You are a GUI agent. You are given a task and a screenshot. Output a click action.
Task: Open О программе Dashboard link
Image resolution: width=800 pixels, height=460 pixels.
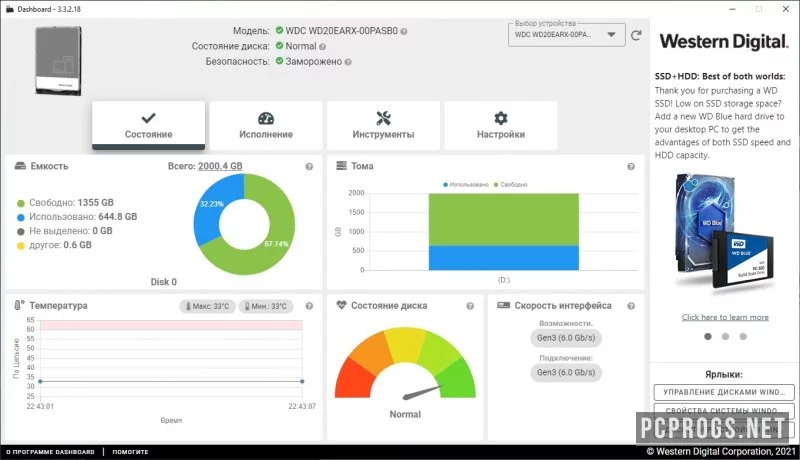[x=51, y=452]
